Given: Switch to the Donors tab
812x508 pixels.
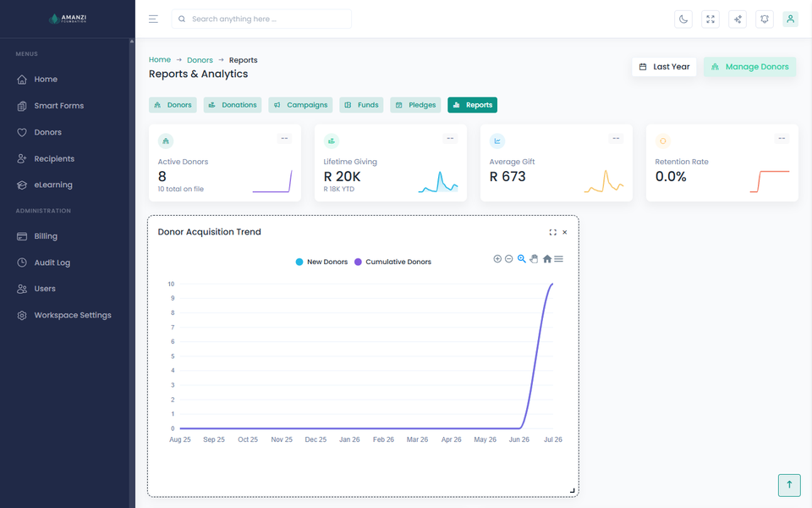Looking at the screenshot, I should pyautogui.click(x=173, y=105).
